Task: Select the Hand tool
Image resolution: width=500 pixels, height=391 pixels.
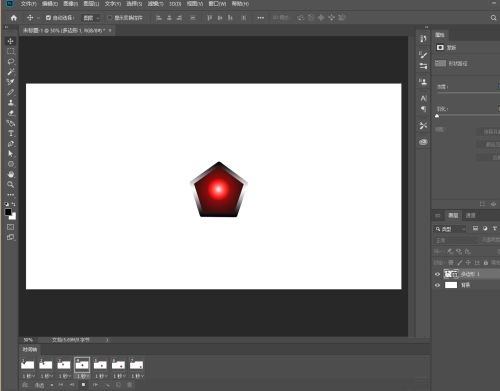Action: coord(11,174)
